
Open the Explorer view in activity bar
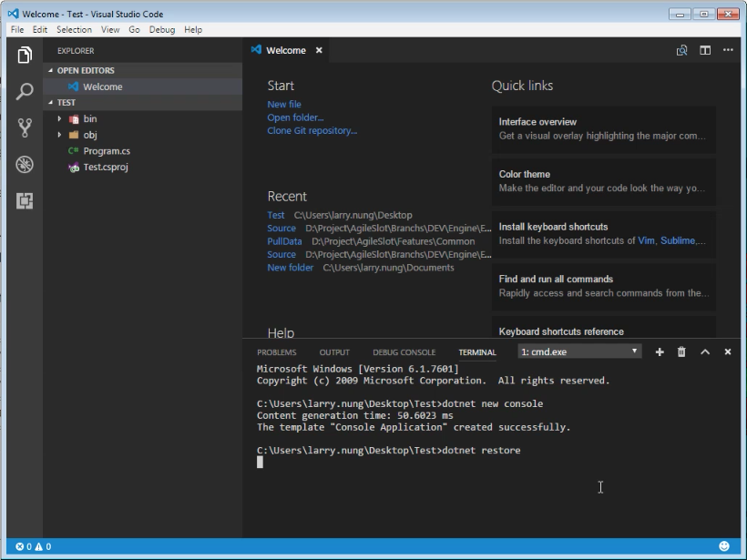coord(25,55)
